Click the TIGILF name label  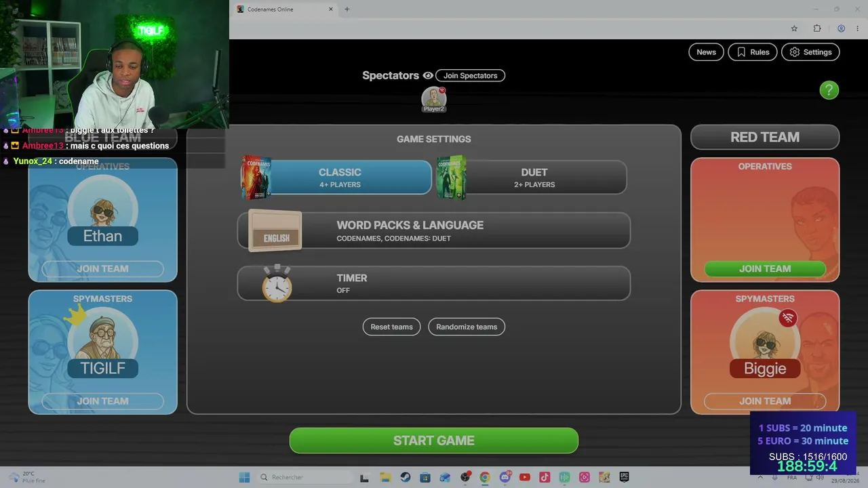[x=103, y=368]
